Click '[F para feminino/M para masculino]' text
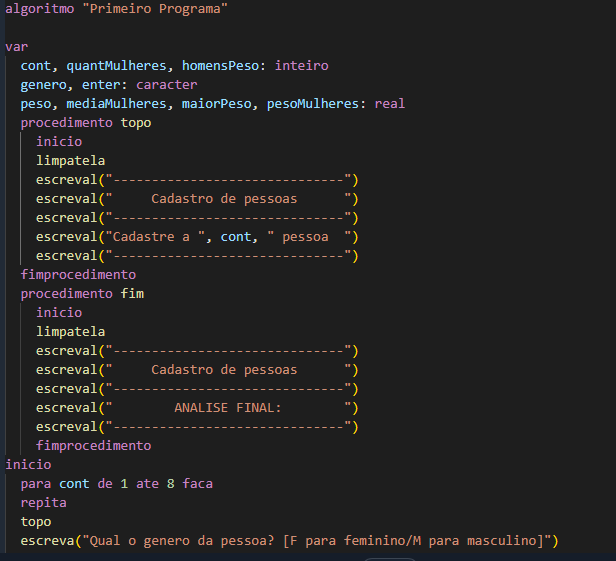 point(414,541)
